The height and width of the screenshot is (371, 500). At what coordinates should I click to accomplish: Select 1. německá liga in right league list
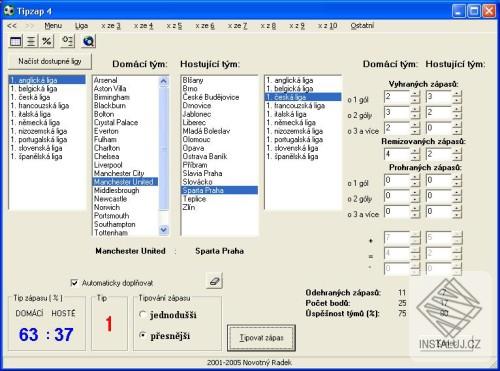303,123
